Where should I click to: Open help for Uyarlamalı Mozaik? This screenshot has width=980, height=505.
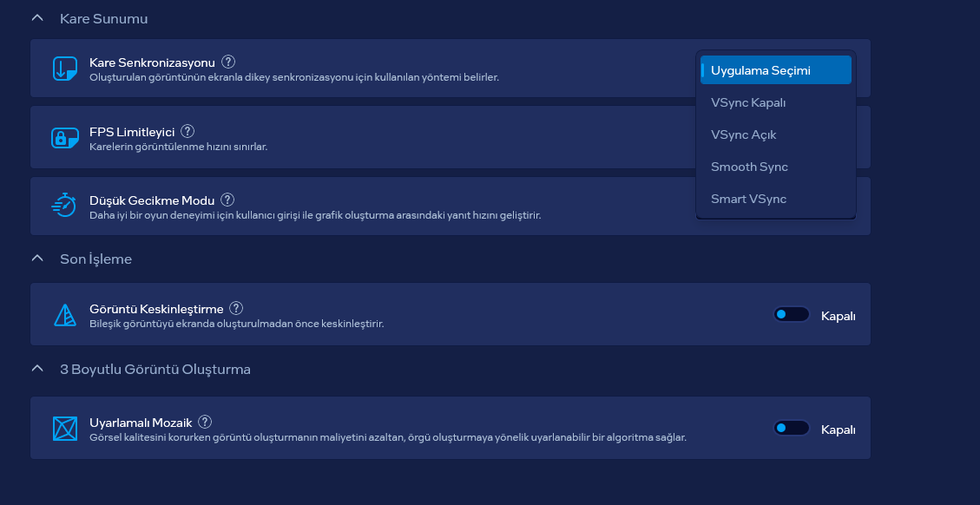pos(205,422)
